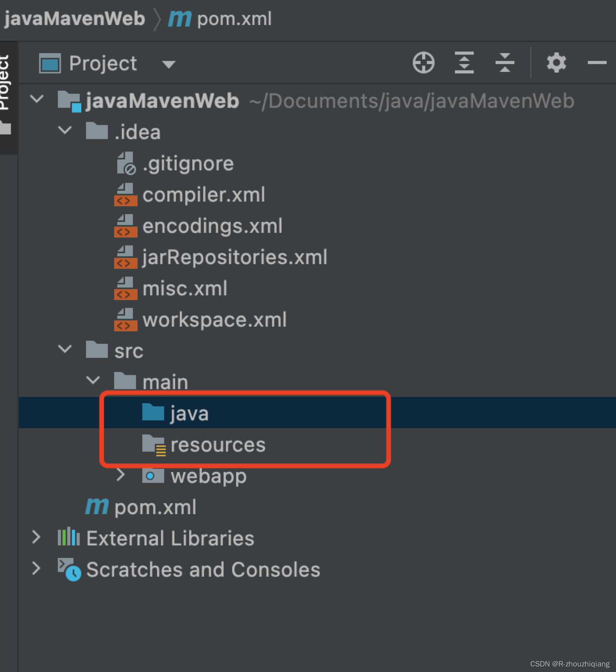Select the src folder name
Viewport: 616px width, 672px height.
[129, 351]
